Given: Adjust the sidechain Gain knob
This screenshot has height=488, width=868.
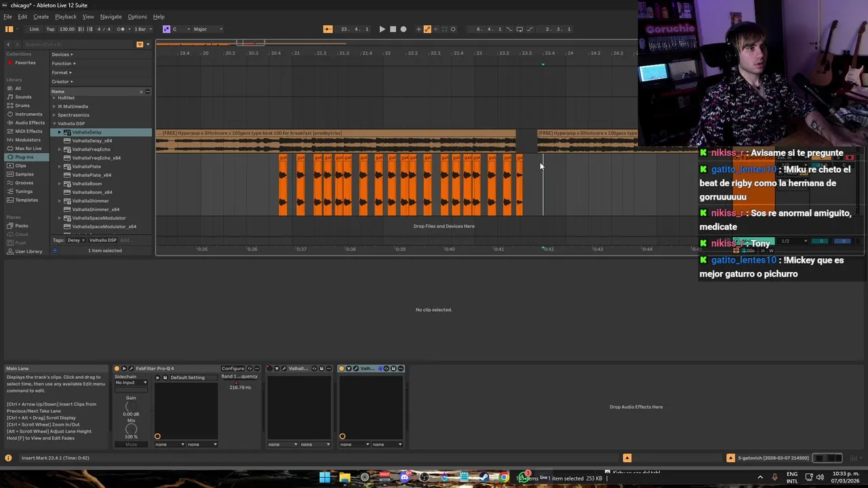Looking at the screenshot, I should 131,406.
